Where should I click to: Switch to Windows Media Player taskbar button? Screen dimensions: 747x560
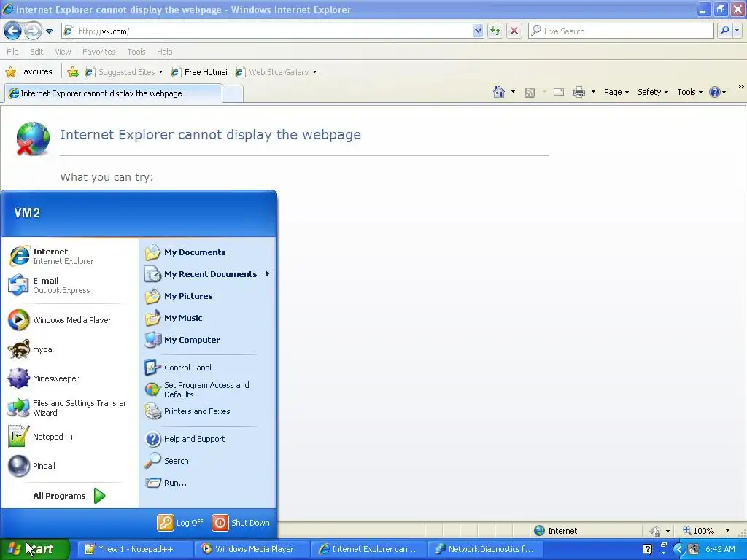tap(253, 549)
